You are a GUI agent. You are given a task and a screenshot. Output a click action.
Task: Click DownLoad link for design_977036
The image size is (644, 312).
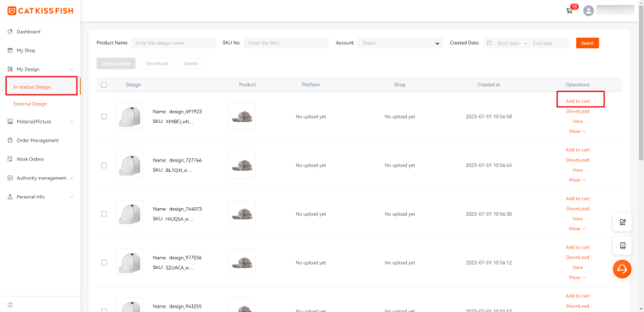[x=578, y=257]
